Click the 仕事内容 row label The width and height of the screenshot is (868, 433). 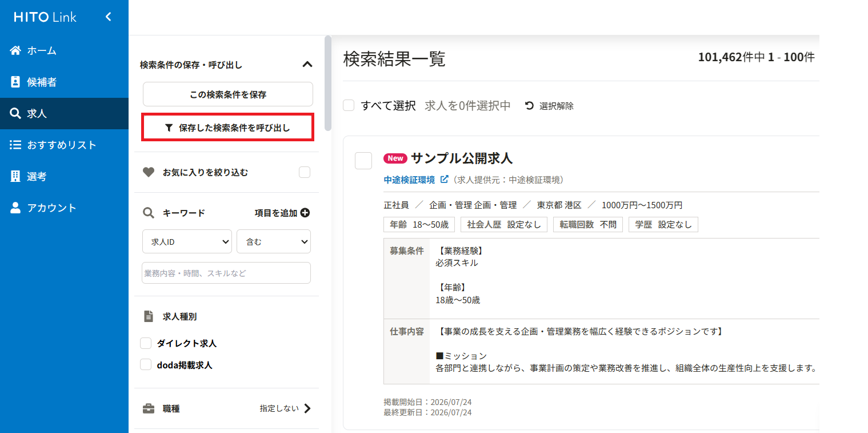[407, 331]
